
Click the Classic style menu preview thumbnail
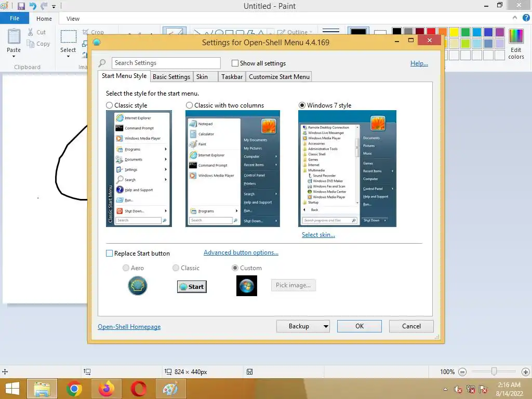click(x=139, y=169)
